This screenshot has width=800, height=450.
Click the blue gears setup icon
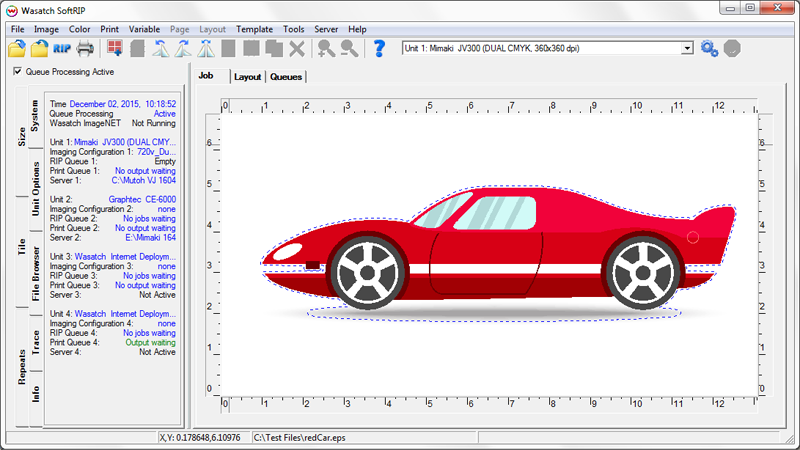709,48
